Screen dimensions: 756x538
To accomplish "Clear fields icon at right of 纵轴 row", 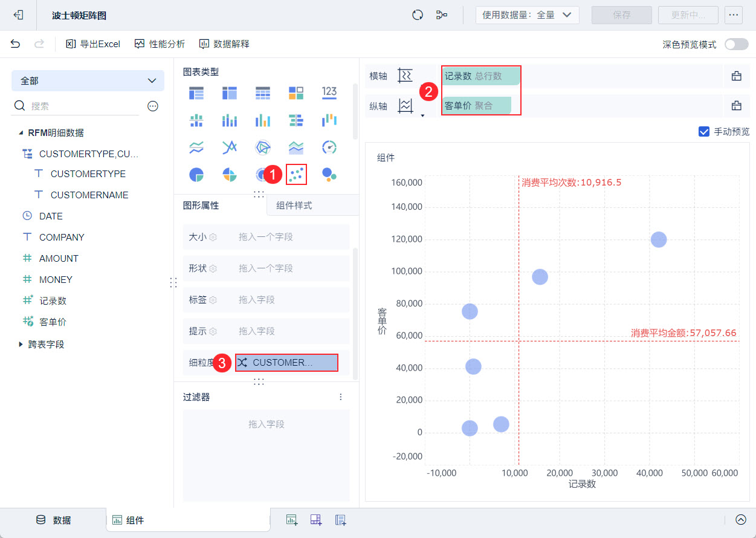I will [x=737, y=106].
